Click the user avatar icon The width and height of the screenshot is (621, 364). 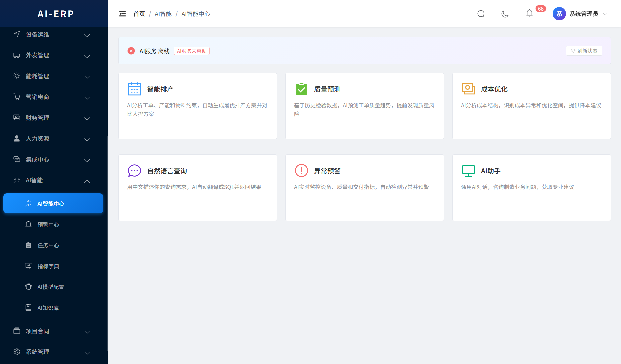(559, 14)
